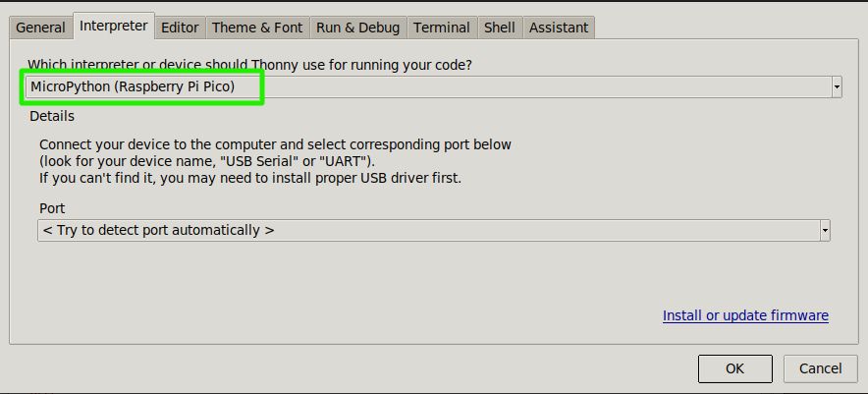Switch to the Terminal tab
Screen dimensions: 868x394
442,28
